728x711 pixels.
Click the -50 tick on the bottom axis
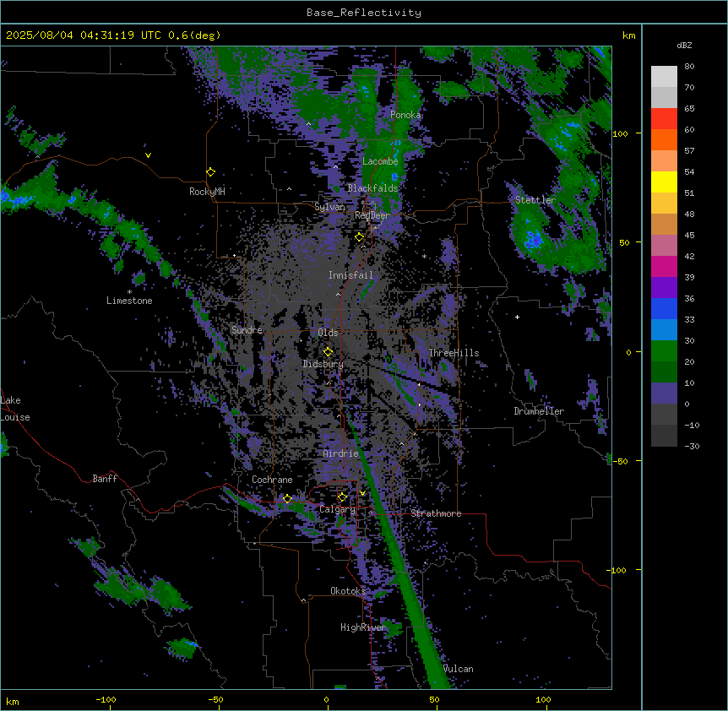point(215,699)
